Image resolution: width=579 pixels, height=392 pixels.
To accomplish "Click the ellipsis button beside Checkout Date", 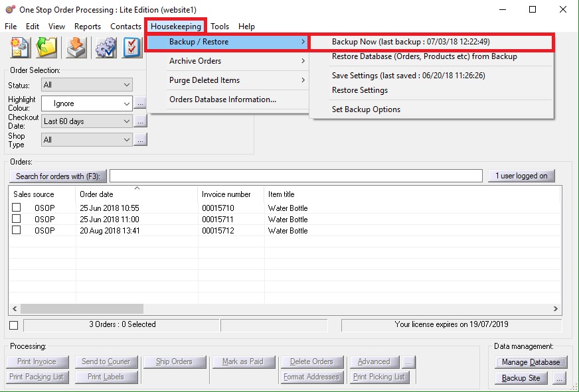I will point(140,121).
